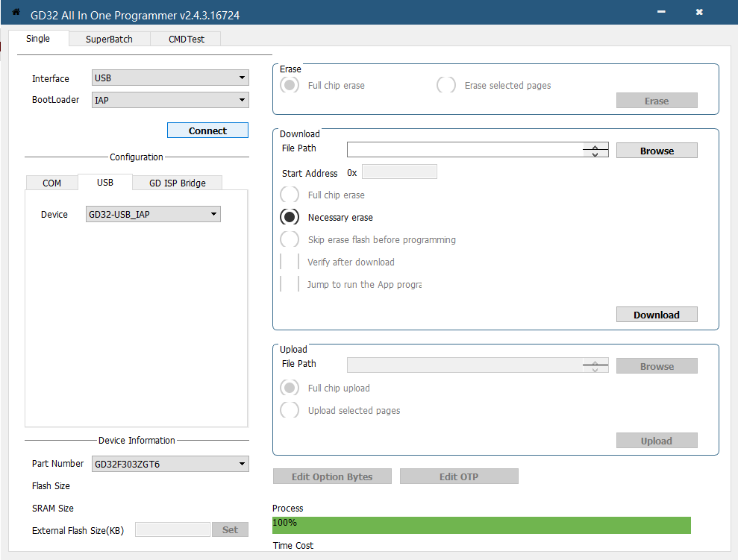Click the Upload File Path spinner arrows
The width and height of the screenshot is (738, 560).
click(595, 365)
